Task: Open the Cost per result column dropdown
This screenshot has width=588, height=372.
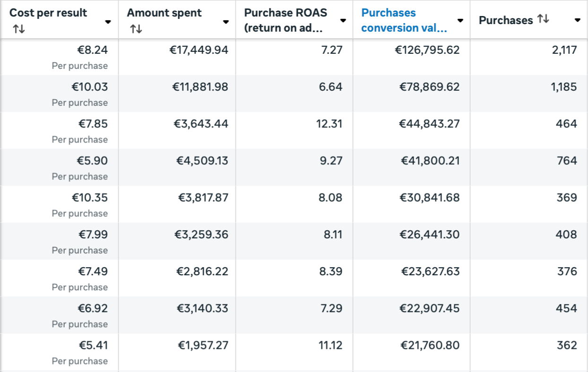Action: (x=108, y=22)
